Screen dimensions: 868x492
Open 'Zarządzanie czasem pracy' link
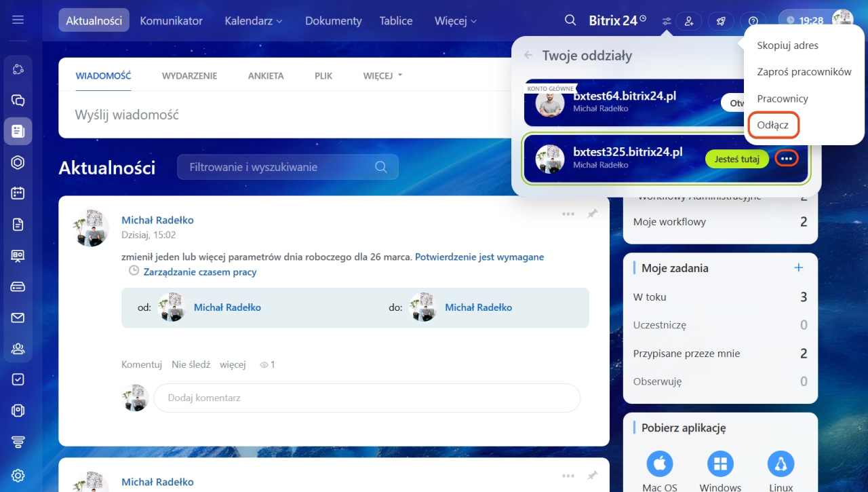click(x=199, y=271)
